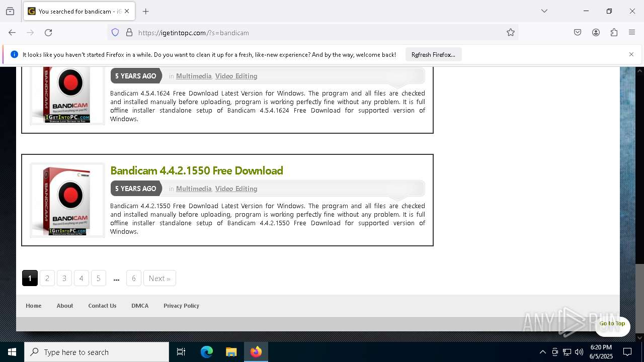The height and width of the screenshot is (362, 644).
Task: Open About footer link
Action: (65, 306)
